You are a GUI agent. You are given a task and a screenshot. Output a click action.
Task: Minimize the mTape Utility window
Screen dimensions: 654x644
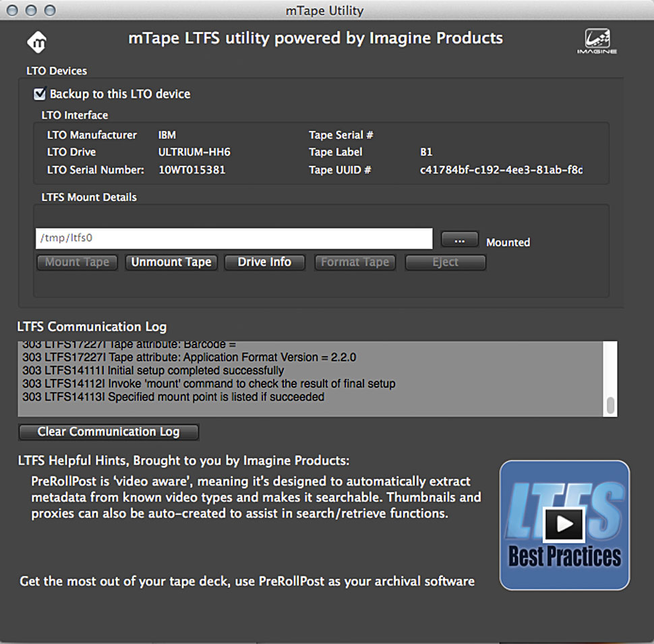tap(31, 10)
